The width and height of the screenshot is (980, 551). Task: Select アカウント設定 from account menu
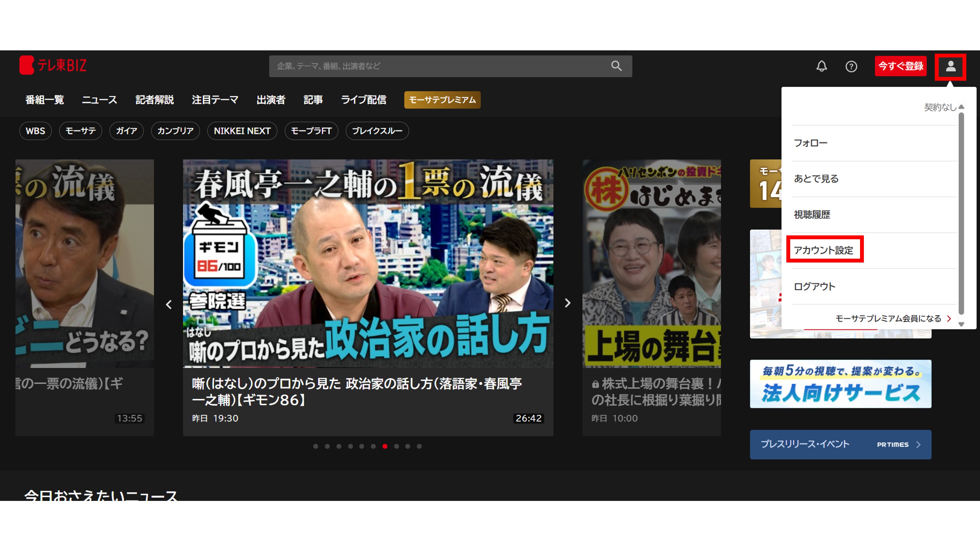pos(823,250)
